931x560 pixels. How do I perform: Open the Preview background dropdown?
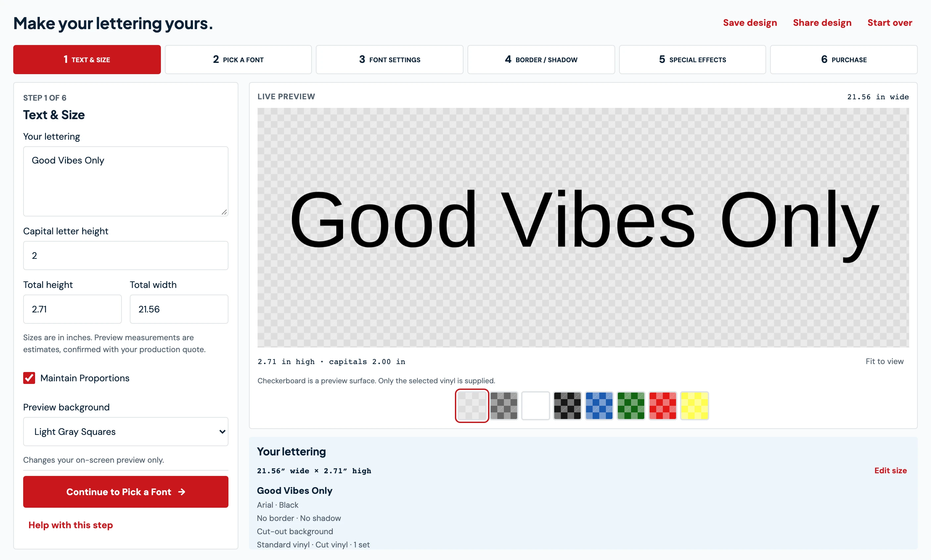pos(126,432)
